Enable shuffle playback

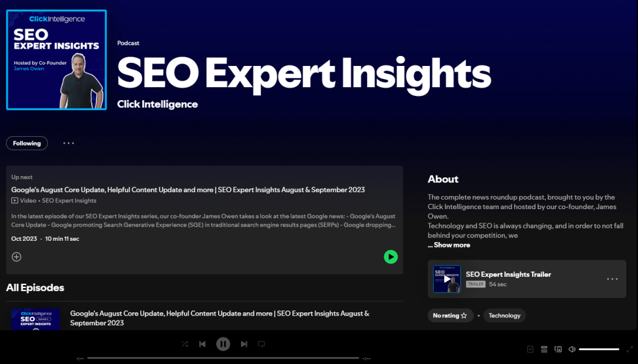(184, 343)
